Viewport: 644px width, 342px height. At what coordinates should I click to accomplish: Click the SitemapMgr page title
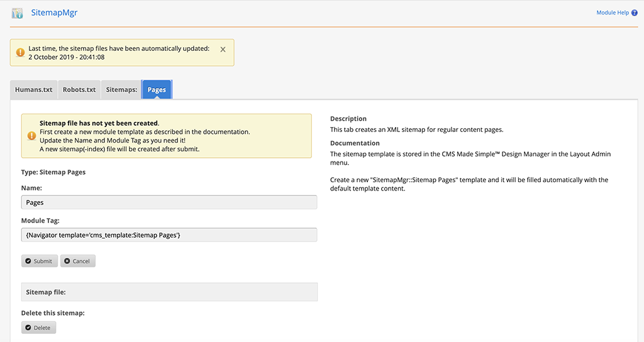(54, 13)
